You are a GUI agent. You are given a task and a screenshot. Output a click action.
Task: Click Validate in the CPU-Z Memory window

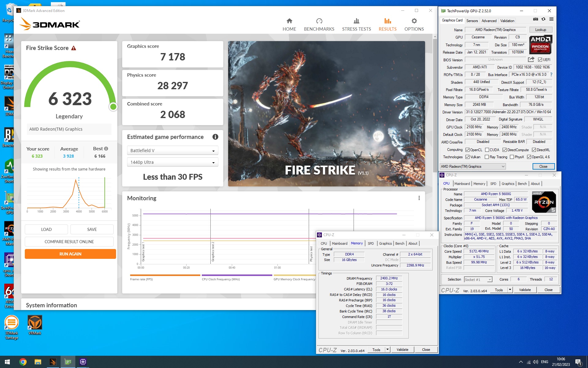[402, 350]
